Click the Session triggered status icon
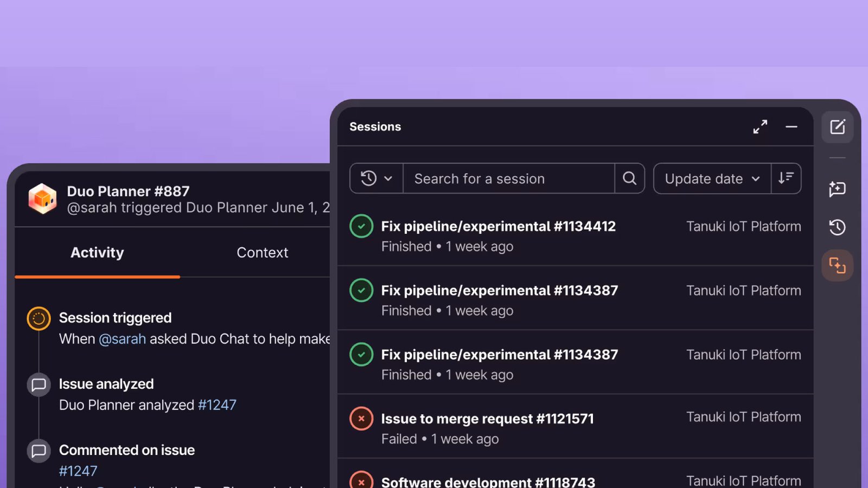 38,318
